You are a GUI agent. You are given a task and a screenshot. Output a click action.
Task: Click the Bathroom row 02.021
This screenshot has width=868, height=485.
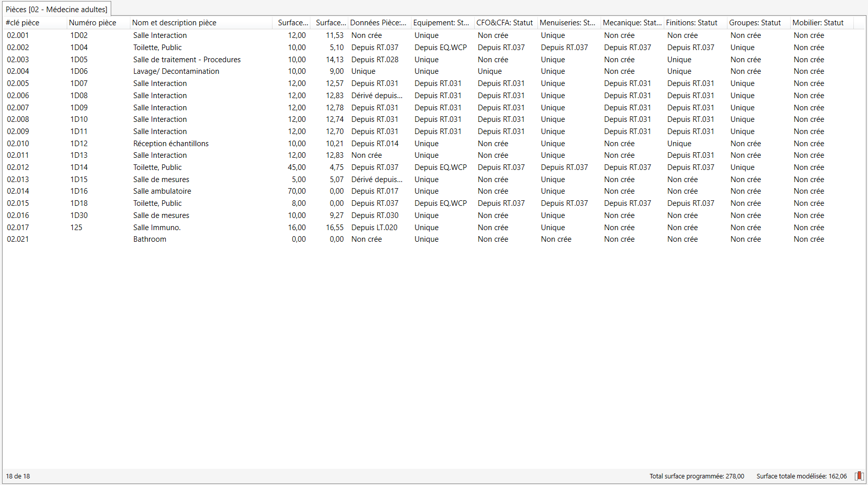pos(150,239)
